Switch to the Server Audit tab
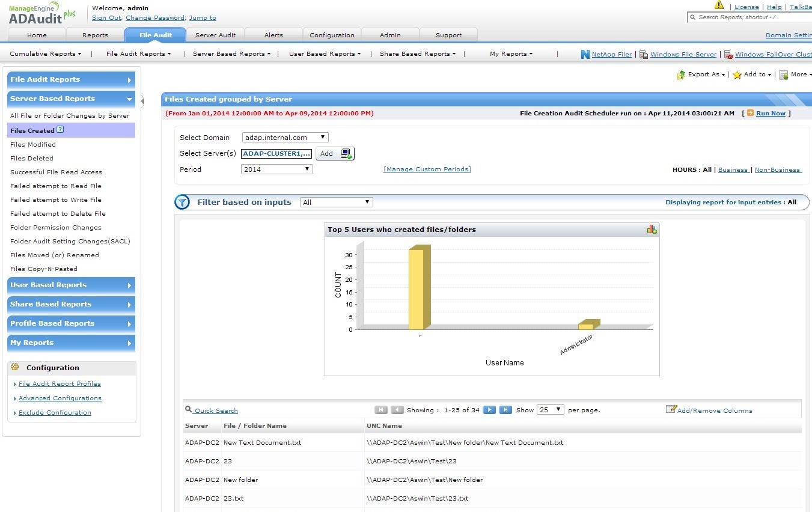 click(215, 35)
